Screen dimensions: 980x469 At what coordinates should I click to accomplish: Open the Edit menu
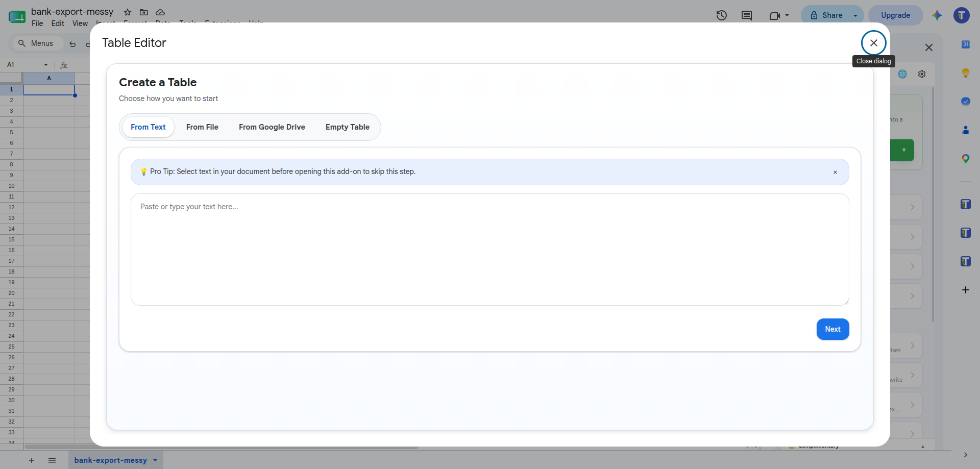(58, 23)
